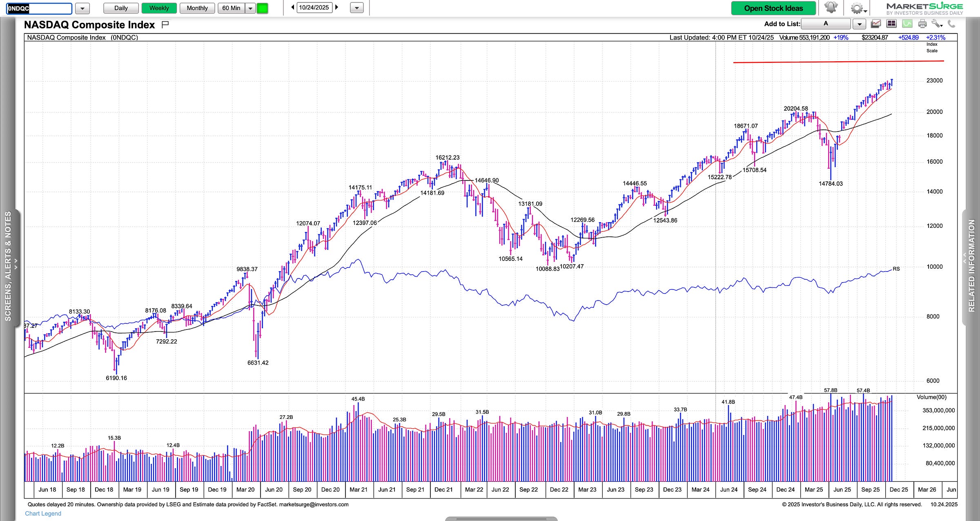980x521 pixels.
Task: Expand the symbol history dropdown
Action: click(x=82, y=8)
